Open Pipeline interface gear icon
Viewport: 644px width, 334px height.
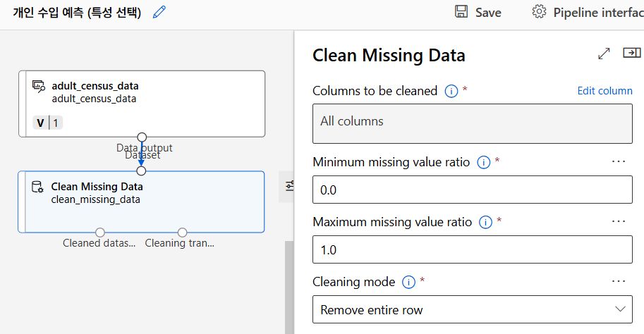[x=540, y=12]
